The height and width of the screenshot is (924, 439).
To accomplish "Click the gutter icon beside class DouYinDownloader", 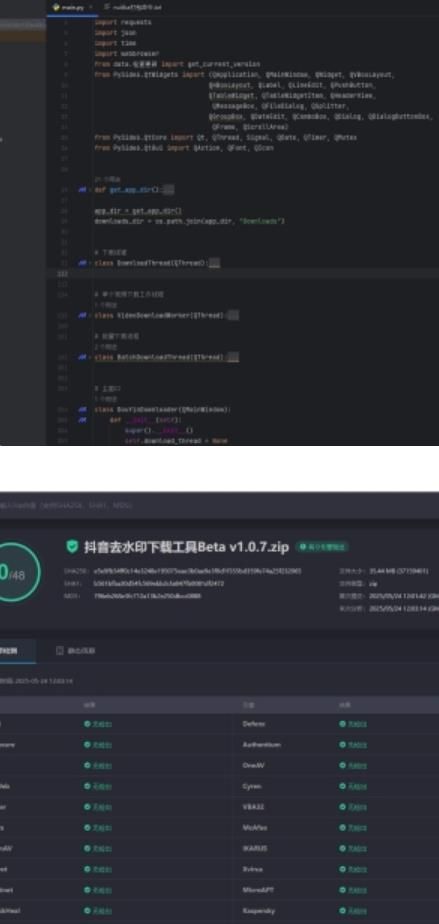I will [82, 410].
